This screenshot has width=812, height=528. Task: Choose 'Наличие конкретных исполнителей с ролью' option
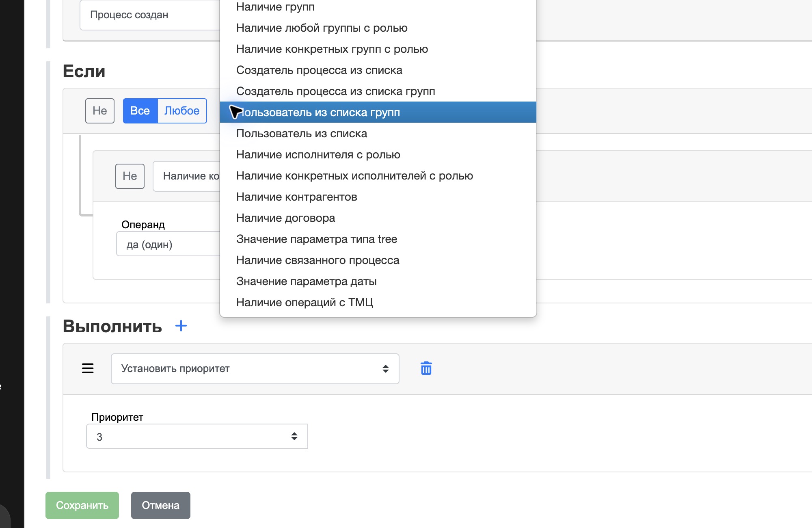378,175
